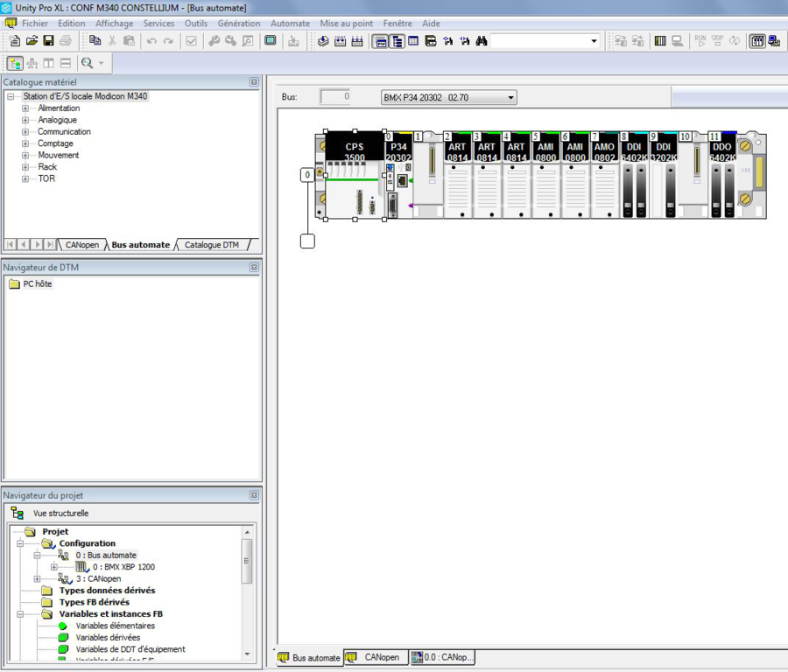788x672 pixels.
Task: Click the Vue structurelle tree icon
Action: [x=18, y=514]
